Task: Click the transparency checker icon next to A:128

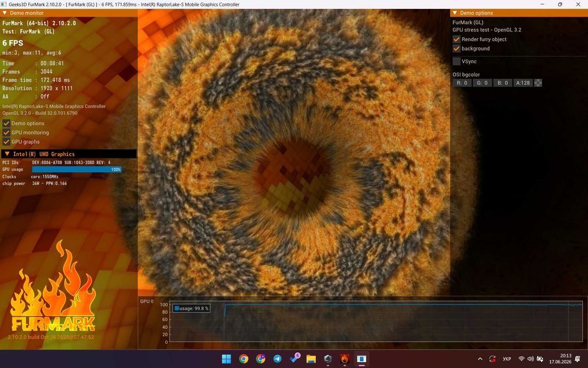Action: pyautogui.click(x=538, y=83)
